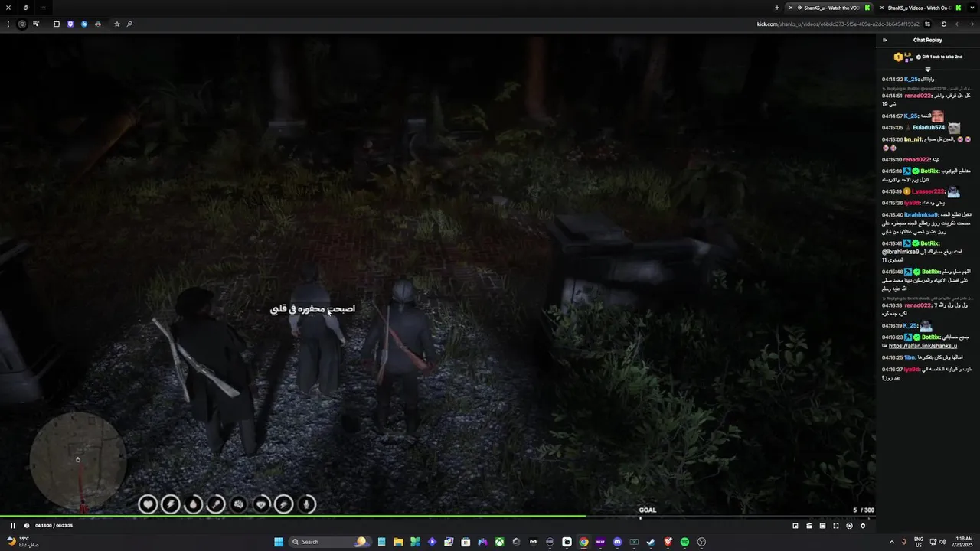The image size is (980, 551).
Task: Mute the video player volume
Action: [x=26, y=526]
